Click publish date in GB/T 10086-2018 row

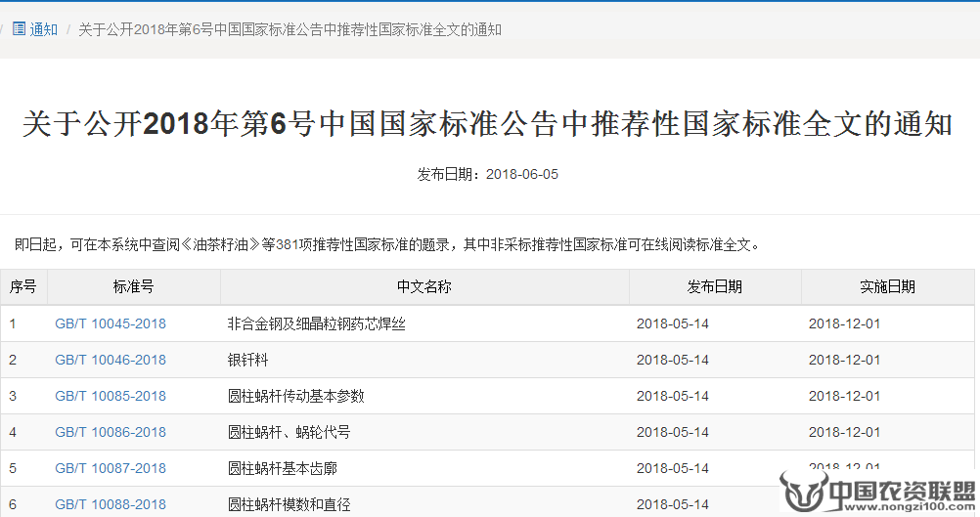click(673, 432)
